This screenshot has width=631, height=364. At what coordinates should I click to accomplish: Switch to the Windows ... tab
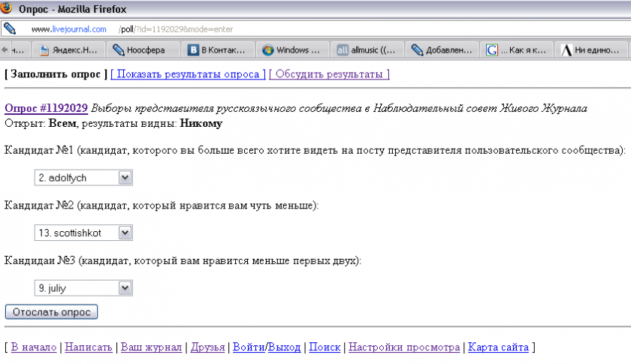pyautogui.click(x=292, y=50)
